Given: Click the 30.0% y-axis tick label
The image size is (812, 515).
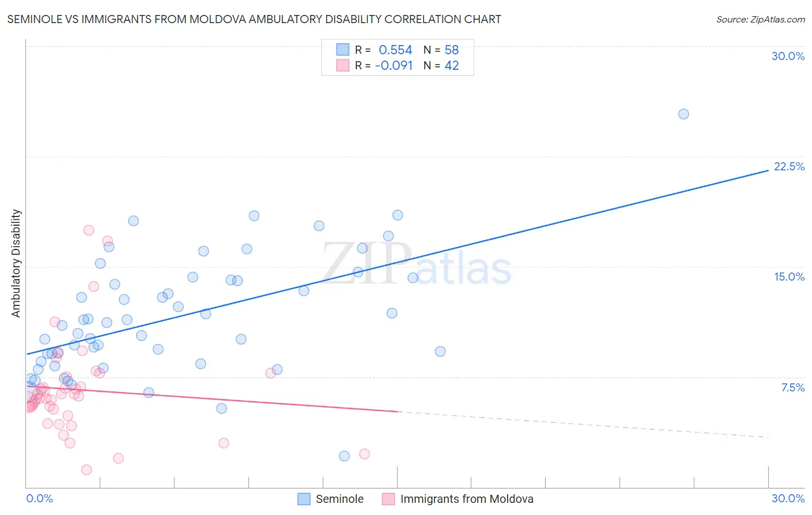Looking at the screenshot, I should click(788, 56).
